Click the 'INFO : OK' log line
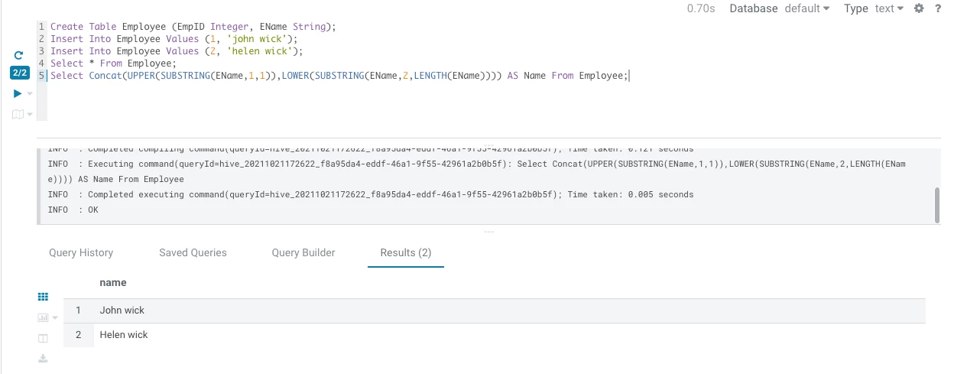 73,210
